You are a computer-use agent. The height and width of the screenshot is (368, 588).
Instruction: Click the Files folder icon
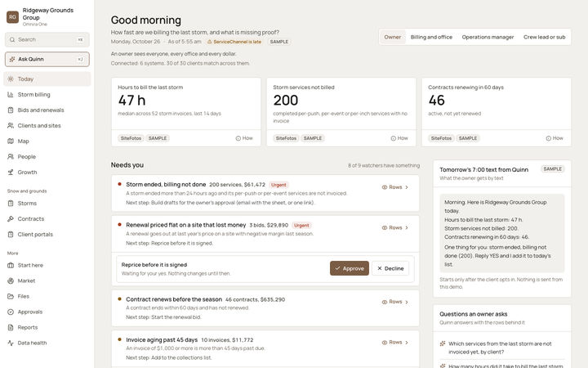11,296
